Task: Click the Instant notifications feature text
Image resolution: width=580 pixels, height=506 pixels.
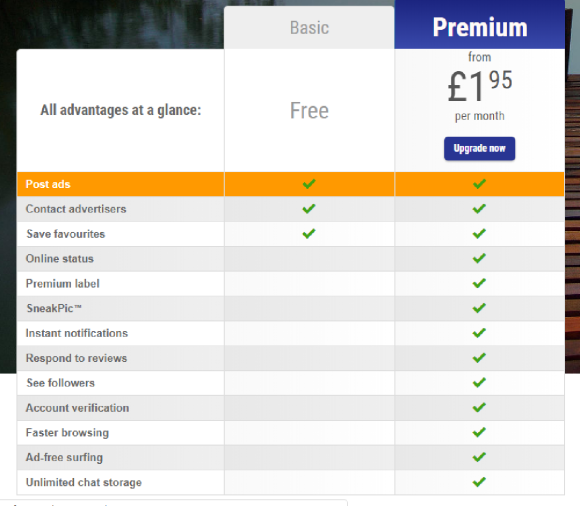Action: [77, 333]
